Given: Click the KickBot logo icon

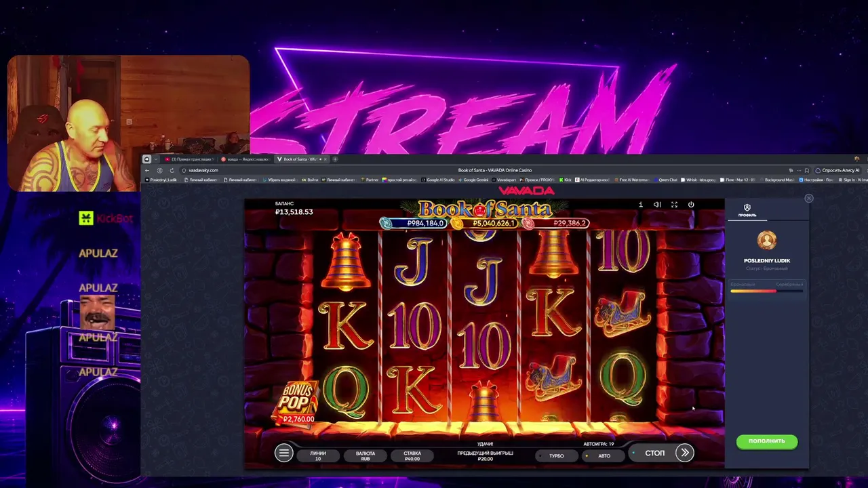Looking at the screenshot, I should pos(85,218).
